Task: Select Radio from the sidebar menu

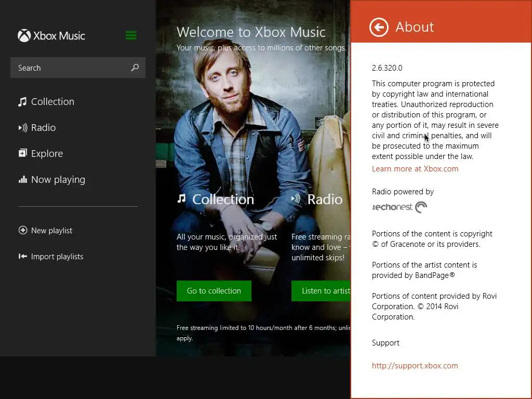Action: (x=43, y=128)
